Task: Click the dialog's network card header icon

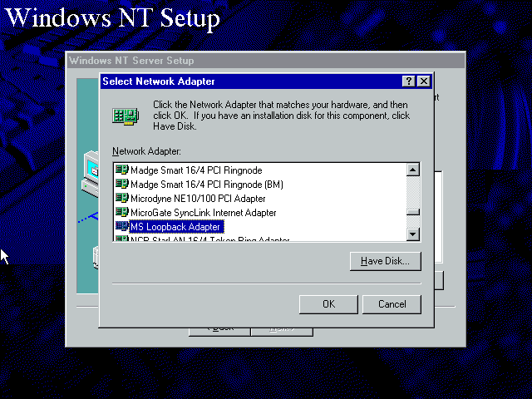Action: point(126,116)
